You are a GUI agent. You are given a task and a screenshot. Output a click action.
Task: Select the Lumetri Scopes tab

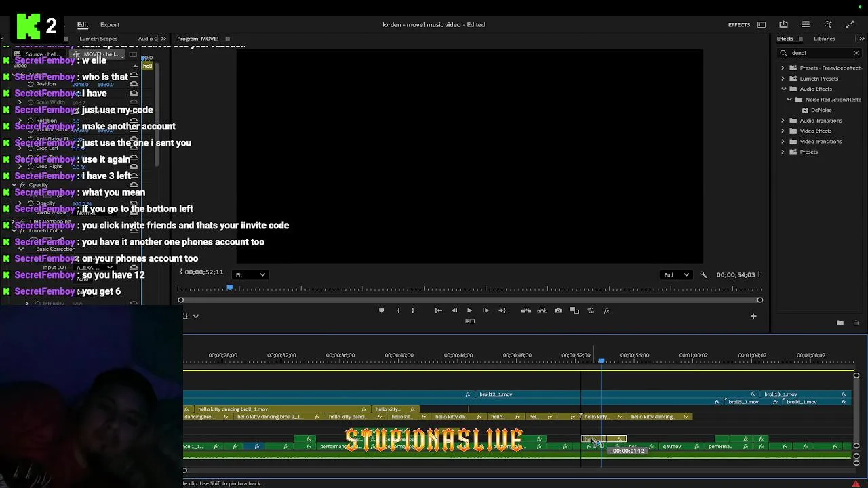click(x=98, y=39)
